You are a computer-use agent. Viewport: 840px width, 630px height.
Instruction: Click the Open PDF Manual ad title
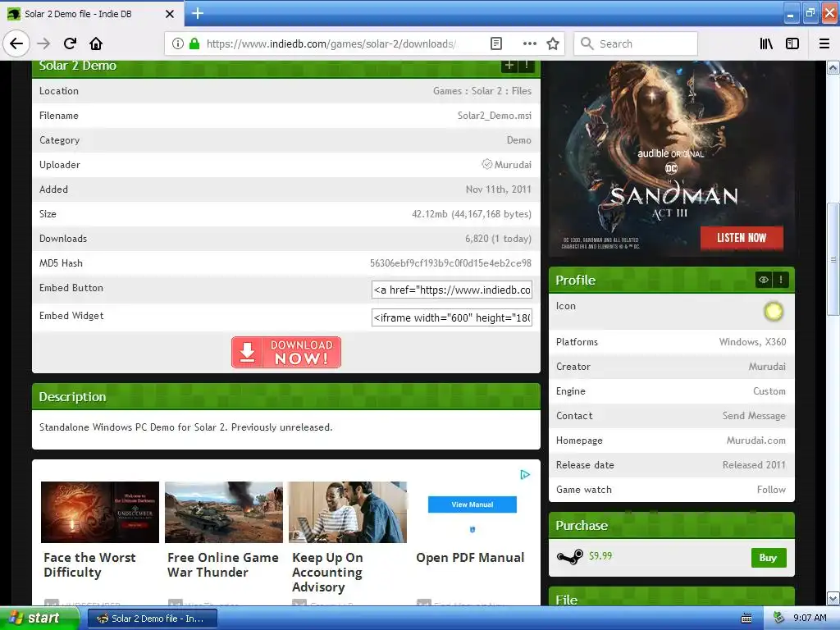coord(470,558)
